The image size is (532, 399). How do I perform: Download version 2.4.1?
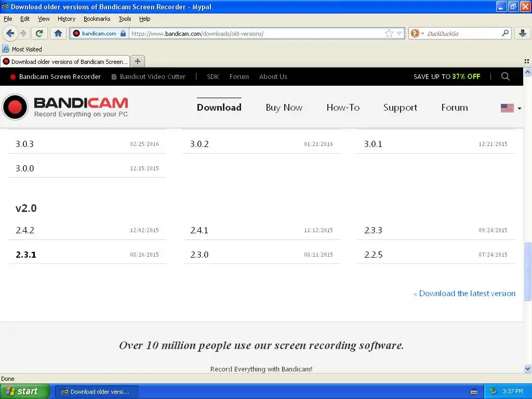(x=262, y=230)
